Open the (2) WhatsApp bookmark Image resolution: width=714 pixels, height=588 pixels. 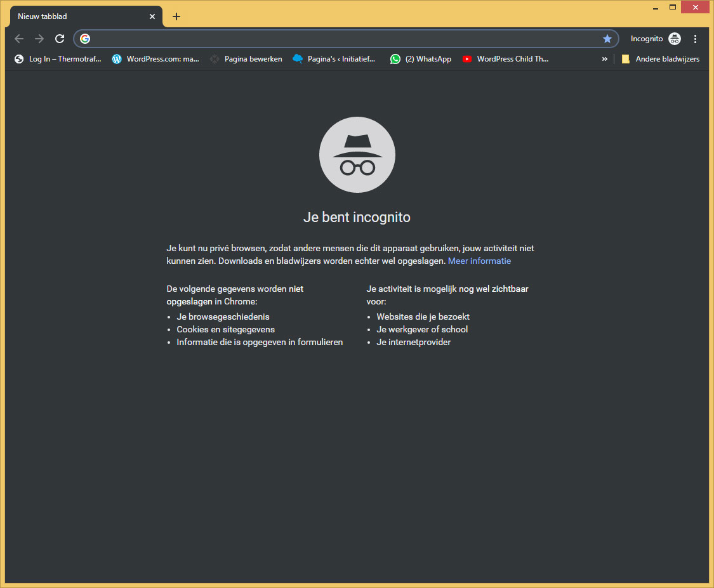[421, 59]
